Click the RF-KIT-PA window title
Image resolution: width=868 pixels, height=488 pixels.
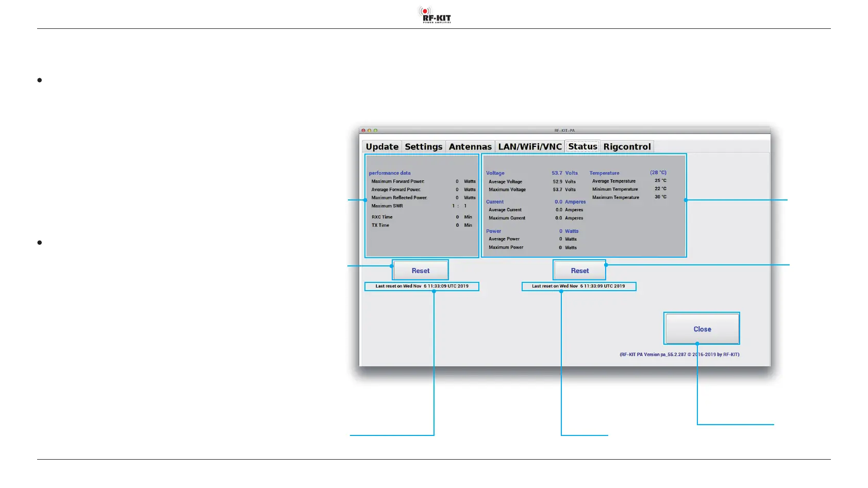pos(564,130)
